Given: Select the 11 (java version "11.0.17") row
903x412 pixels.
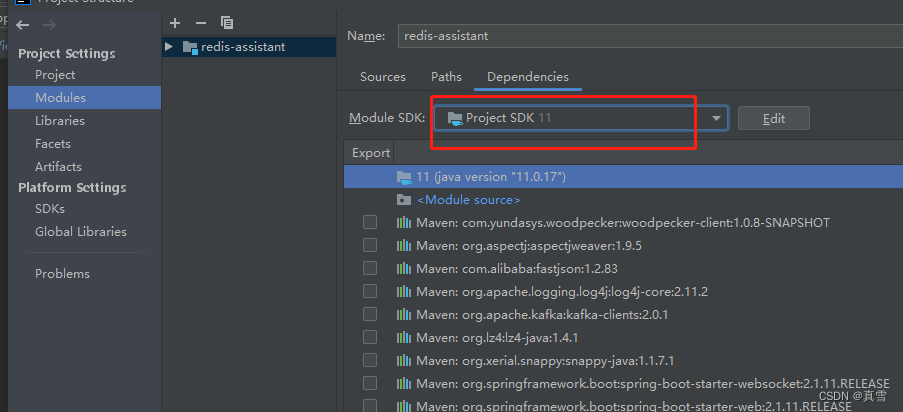Looking at the screenshot, I should pyautogui.click(x=623, y=177).
